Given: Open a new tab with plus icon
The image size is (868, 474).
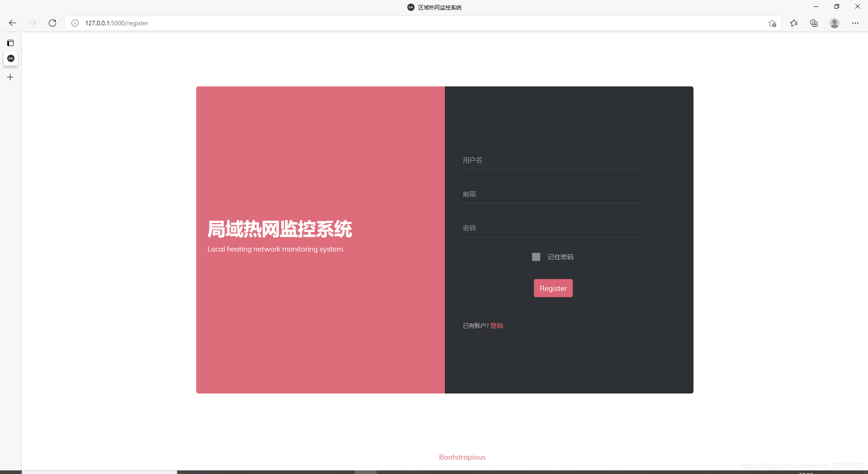Looking at the screenshot, I should coord(10,77).
